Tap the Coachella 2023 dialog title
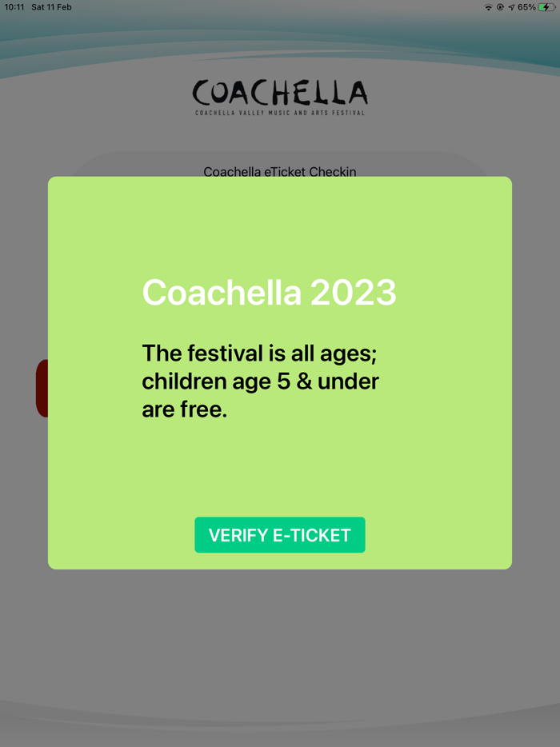Screen dimensions: 560x747 [269, 293]
